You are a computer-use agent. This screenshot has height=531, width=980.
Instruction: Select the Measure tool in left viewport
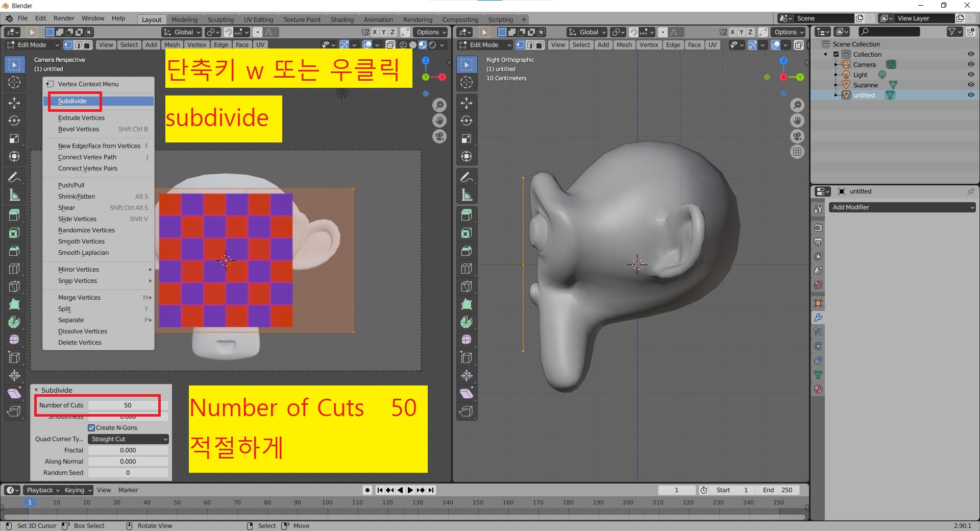(14, 195)
